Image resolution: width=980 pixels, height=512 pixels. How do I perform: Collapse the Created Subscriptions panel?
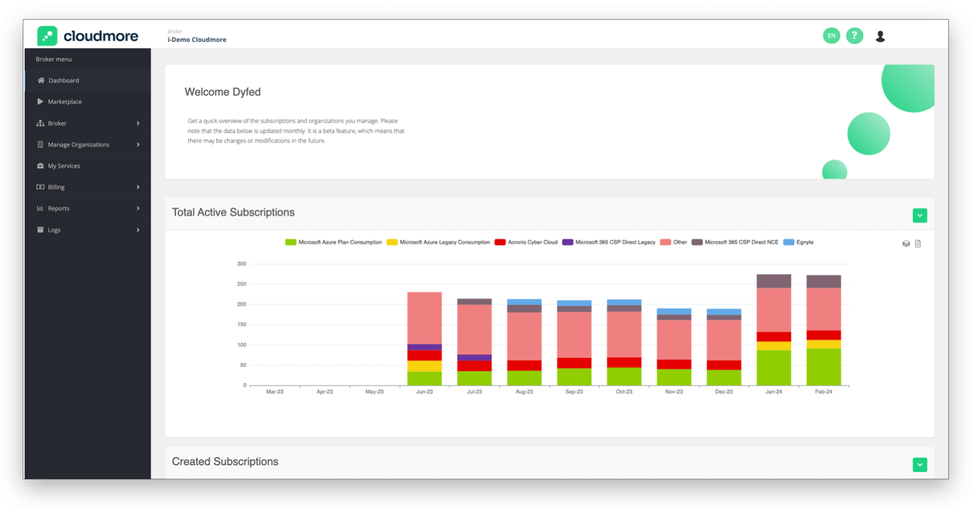pos(920,465)
